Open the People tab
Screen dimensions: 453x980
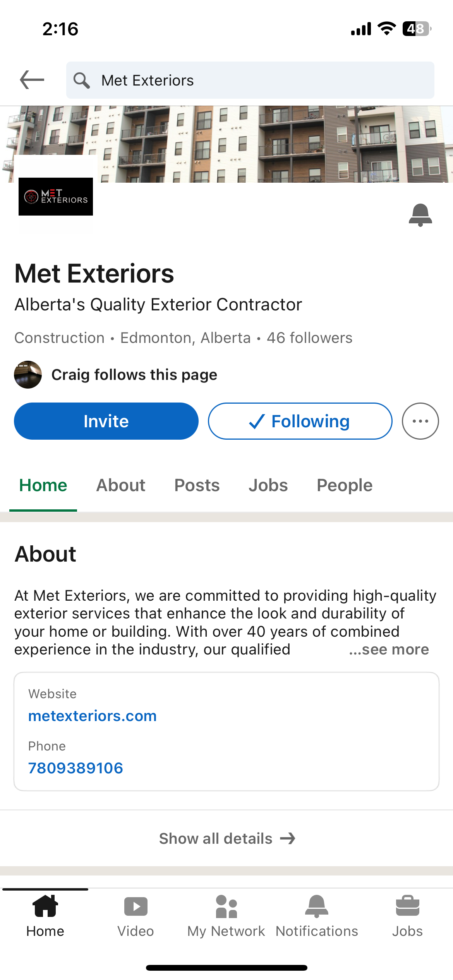pos(345,485)
